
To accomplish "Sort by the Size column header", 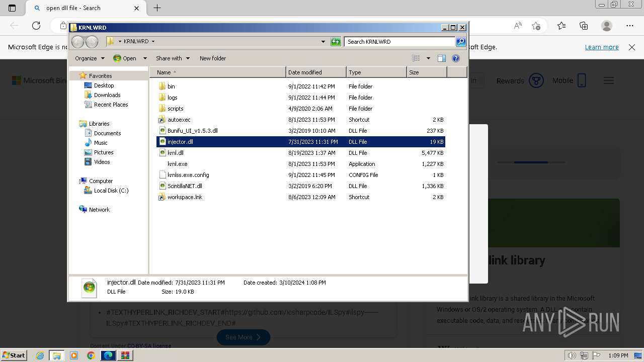I will click(x=427, y=72).
